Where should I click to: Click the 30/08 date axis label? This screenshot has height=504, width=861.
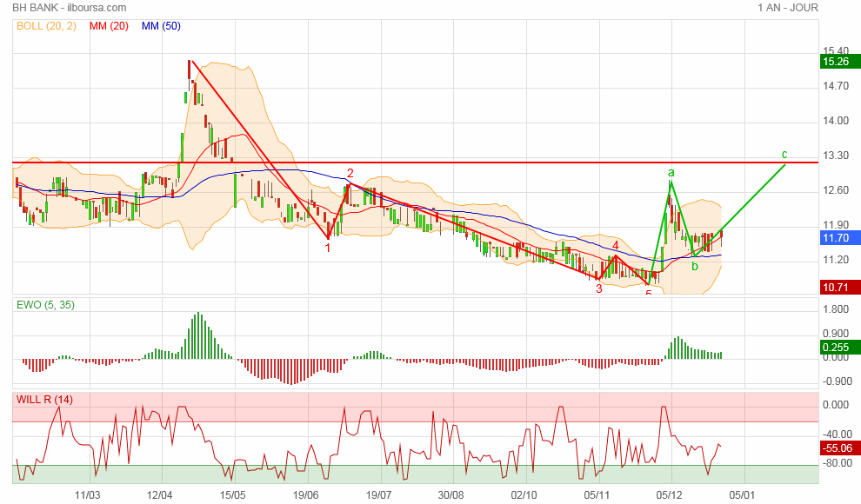451,495
